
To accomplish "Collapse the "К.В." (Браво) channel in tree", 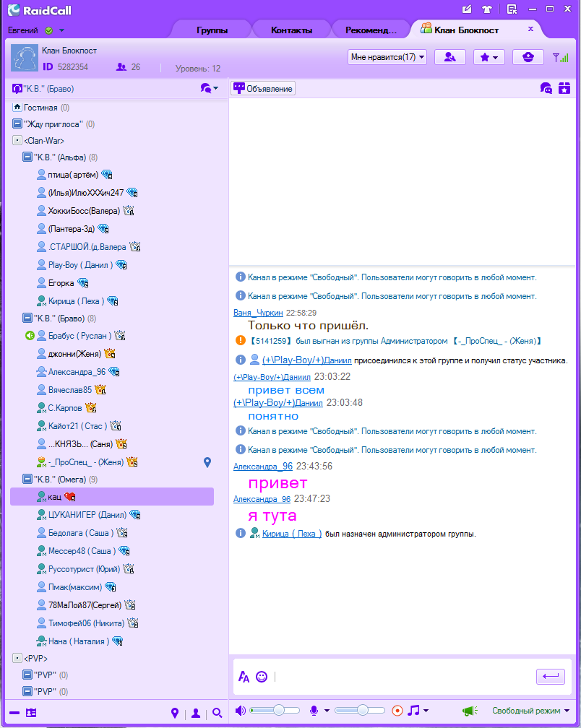I will click(x=28, y=318).
